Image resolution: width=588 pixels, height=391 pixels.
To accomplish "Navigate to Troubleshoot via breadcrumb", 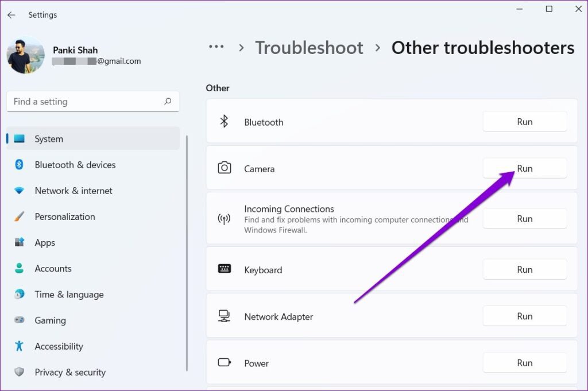I will 310,48.
